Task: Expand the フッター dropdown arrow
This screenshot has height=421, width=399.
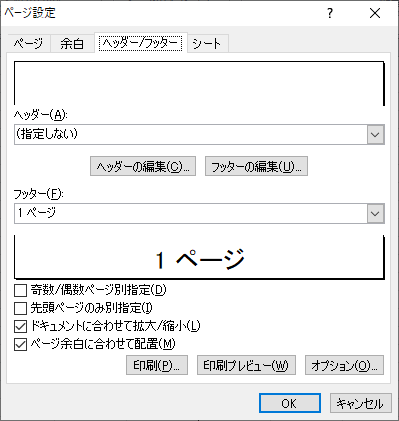Action: click(376, 213)
